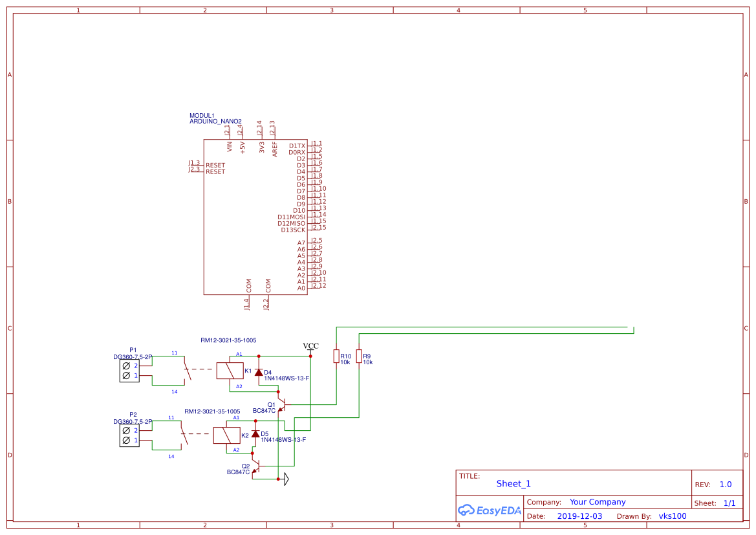Select the flyback diode D4 symbol
The image size is (756, 535).
(x=260, y=371)
